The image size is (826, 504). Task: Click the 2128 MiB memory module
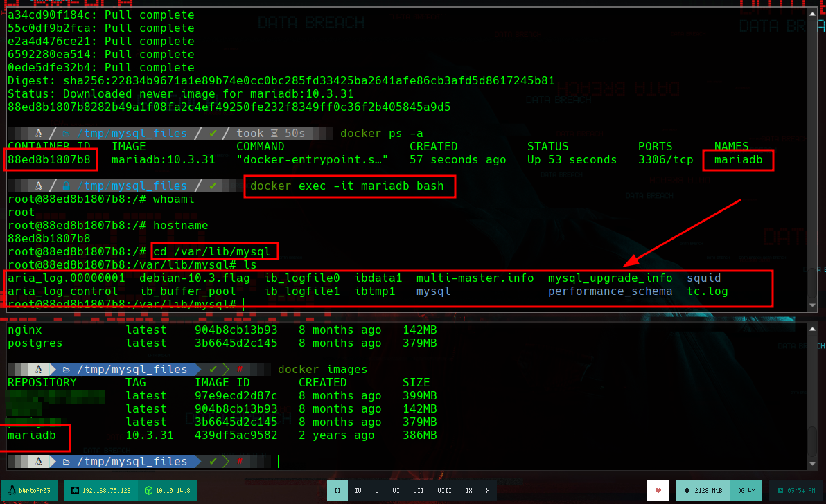[703, 490]
